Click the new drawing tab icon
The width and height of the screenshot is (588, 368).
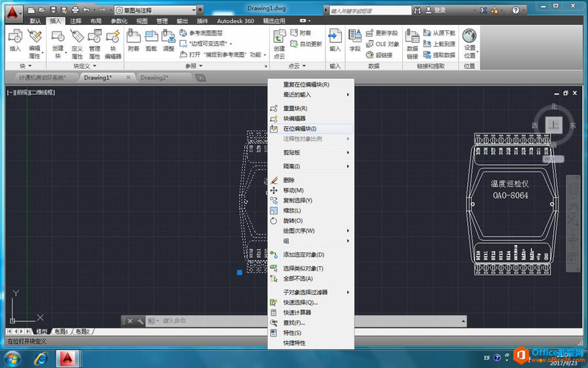click(201, 78)
